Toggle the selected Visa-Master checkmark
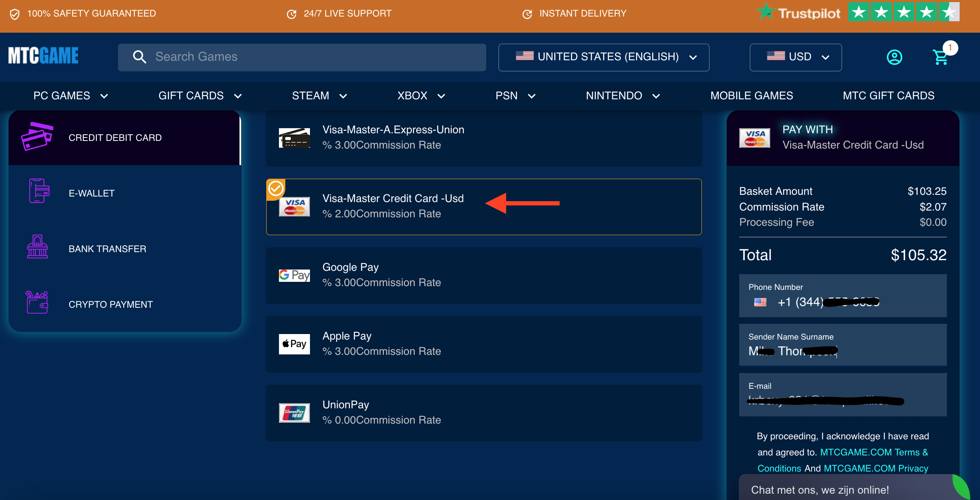Image resolution: width=980 pixels, height=500 pixels. [x=276, y=188]
